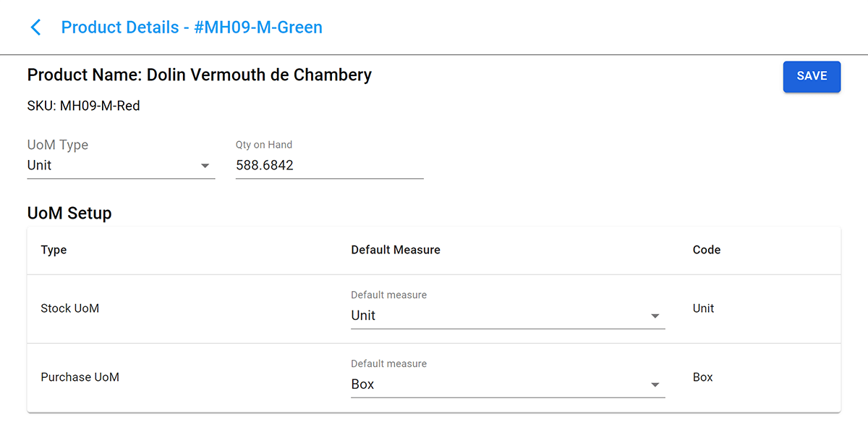Click the Box code cell
Image resolution: width=868 pixels, height=438 pixels.
702,377
